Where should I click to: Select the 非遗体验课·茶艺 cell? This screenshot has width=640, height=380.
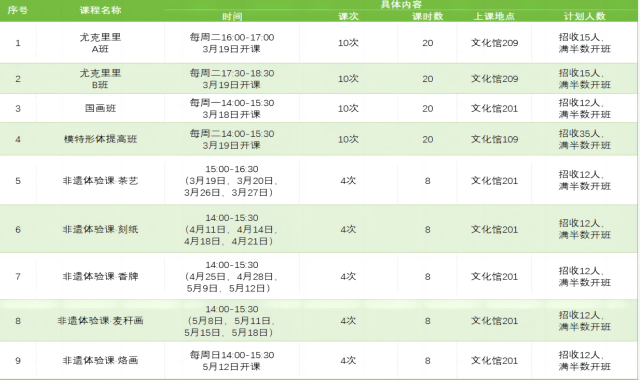[x=100, y=181]
